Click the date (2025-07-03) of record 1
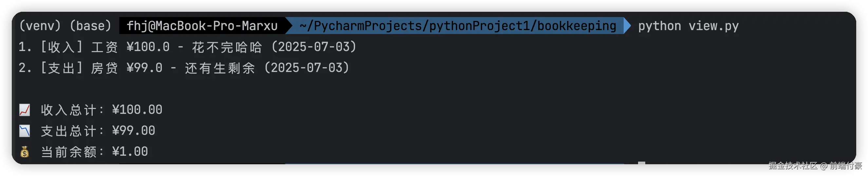This screenshot has width=868, height=176. (313, 47)
